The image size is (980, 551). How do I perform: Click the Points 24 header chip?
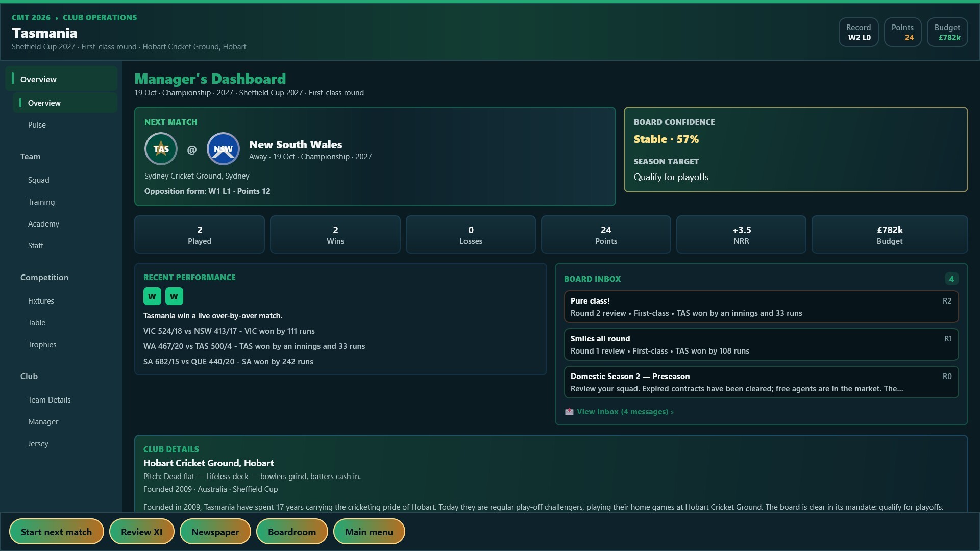(x=902, y=32)
